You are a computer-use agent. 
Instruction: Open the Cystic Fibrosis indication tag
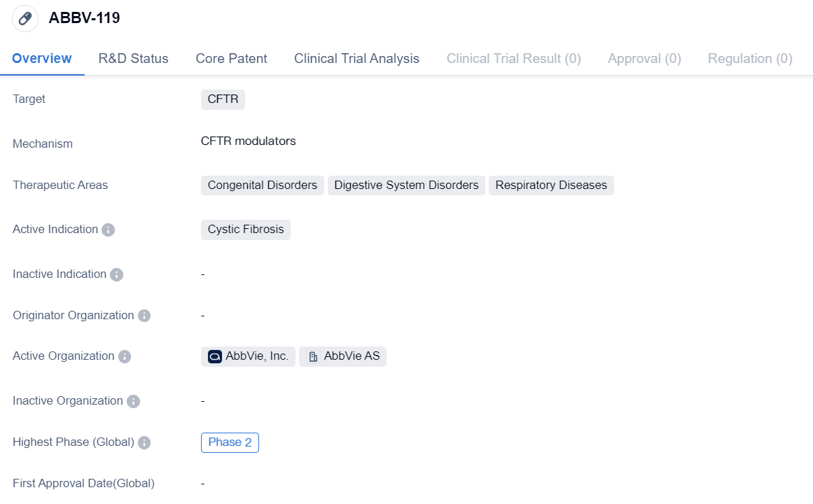(246, 230)
